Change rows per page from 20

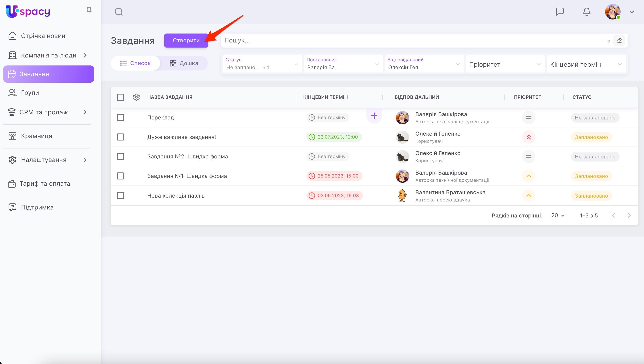tap(558, 216)
